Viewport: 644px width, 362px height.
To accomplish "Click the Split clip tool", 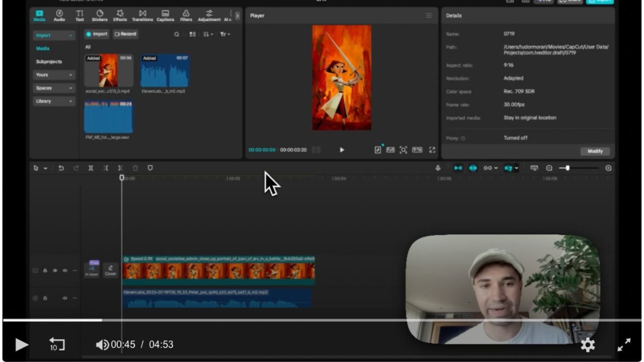I will tap(91, 168).
